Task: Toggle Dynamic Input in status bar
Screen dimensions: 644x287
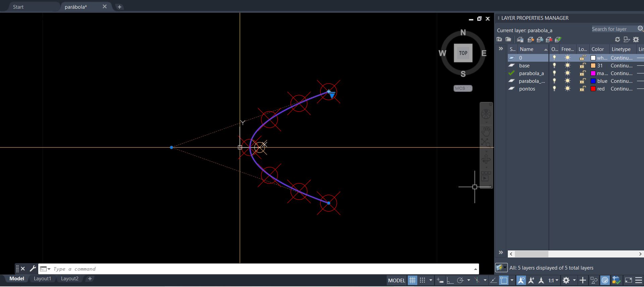Action: click(440, 280)
